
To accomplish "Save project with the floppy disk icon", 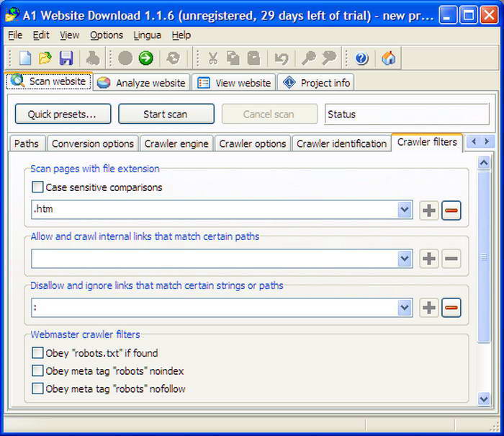I will pos(66,58).
